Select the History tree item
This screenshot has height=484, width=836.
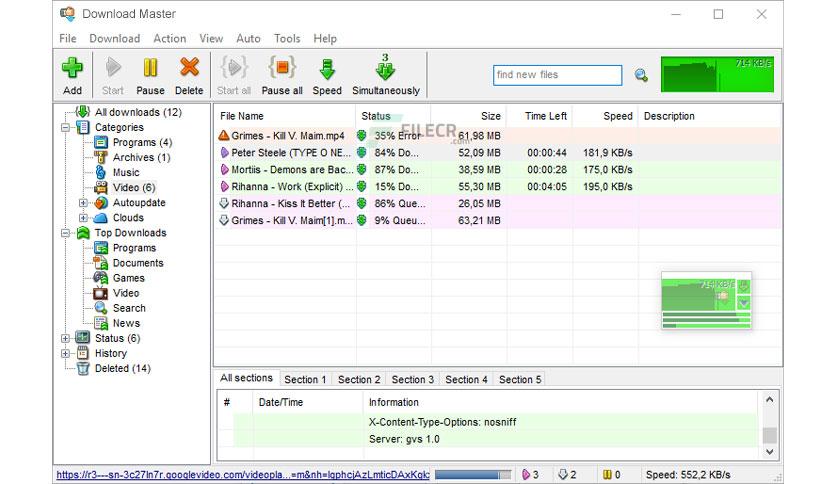click(x=111, y=353)
